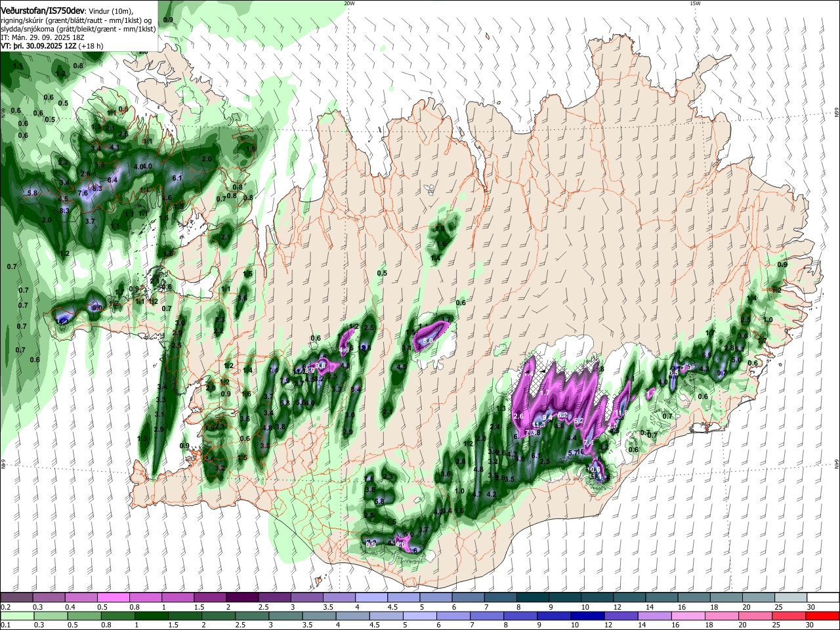
Task: Click the 20W longitude label at the top
Action: pos(349,3)
